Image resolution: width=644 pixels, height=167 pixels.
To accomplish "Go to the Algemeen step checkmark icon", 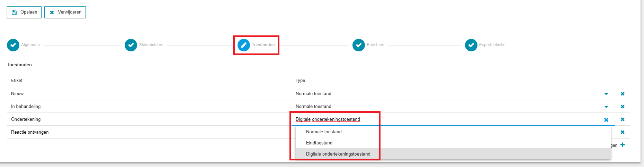I will (x=13, y=45).
